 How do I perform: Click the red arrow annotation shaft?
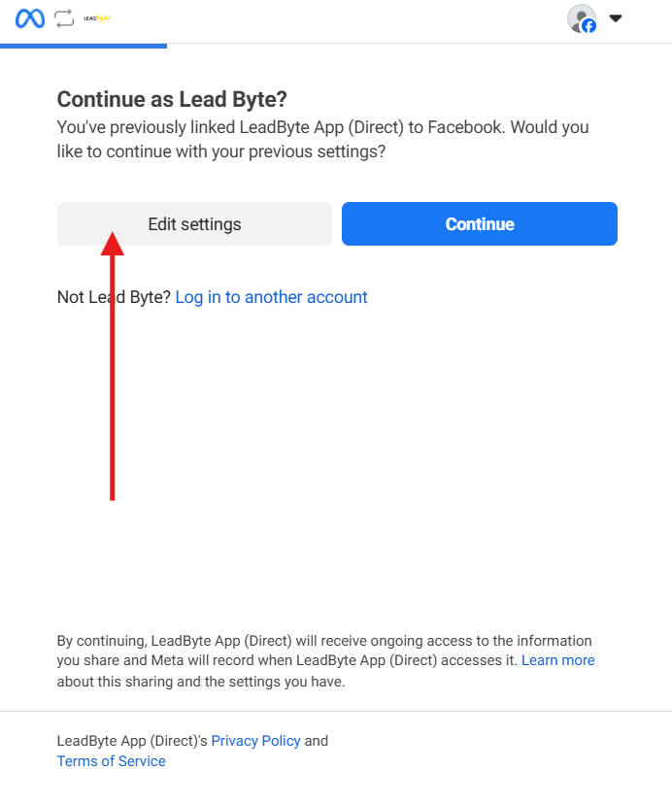pos(113,378)
